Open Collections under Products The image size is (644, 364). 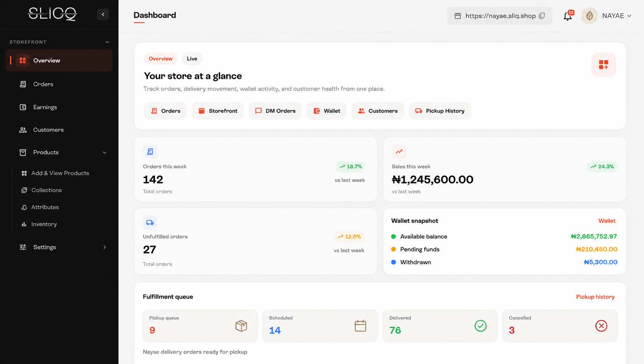[46, 190]
